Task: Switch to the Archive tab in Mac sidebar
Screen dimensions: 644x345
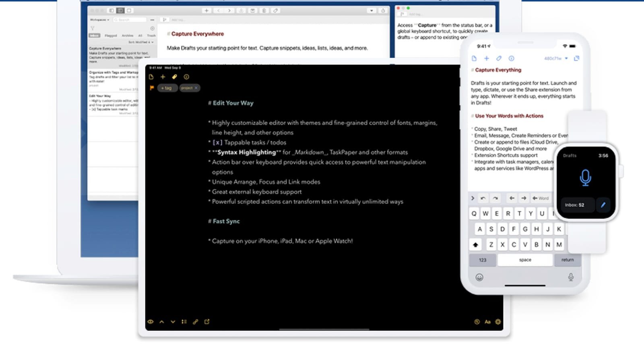Action: coord(127,35)
